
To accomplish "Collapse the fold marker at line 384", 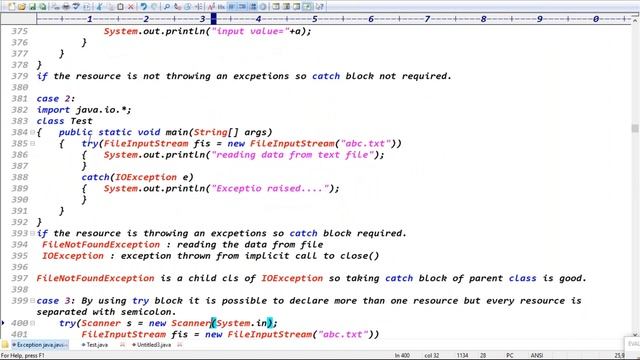I will click(32, 132).
